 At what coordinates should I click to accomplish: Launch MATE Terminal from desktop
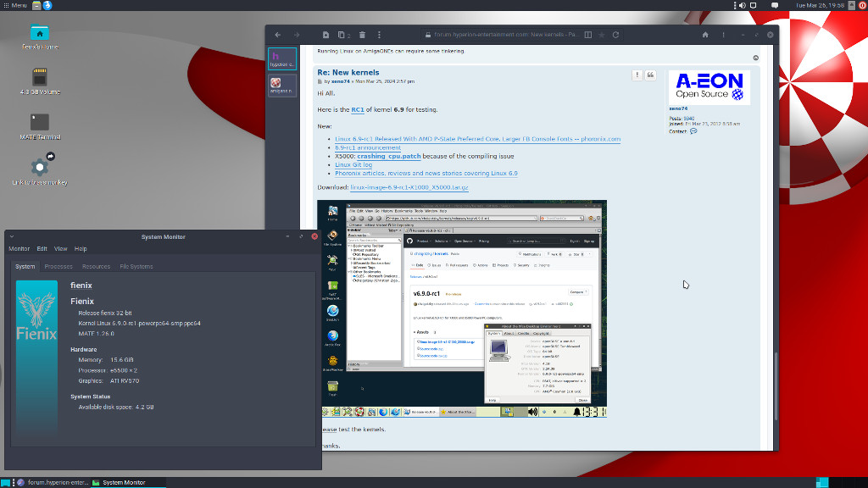point(39,127)
